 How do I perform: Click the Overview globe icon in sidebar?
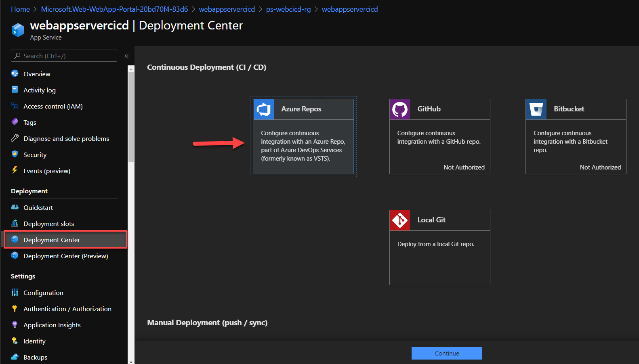15,73
